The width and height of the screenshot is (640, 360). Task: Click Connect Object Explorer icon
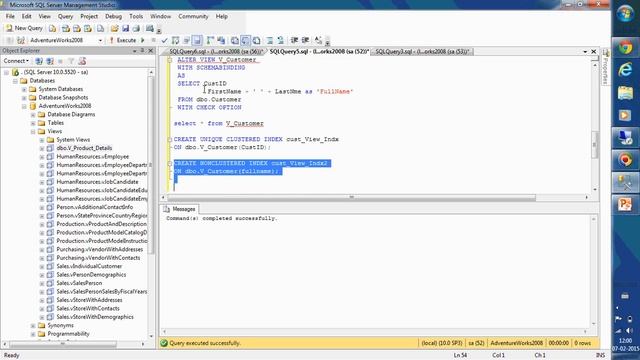point(39,61)
